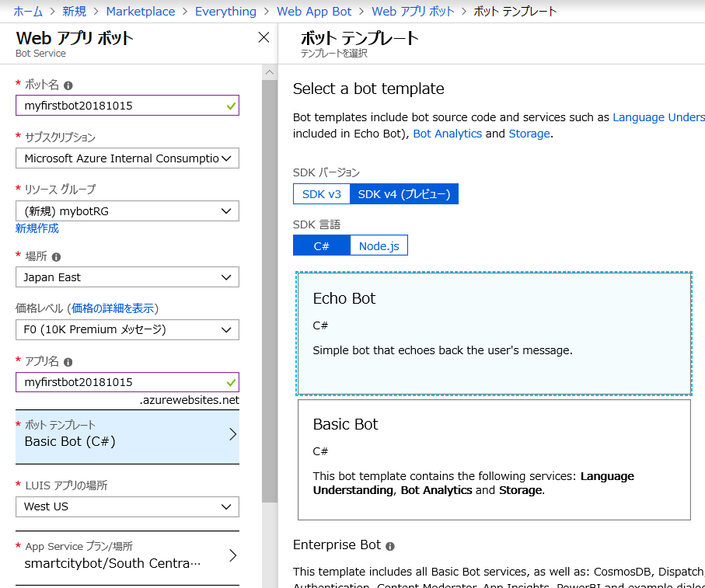Image resolution: width=705 pixels, height=588 pixels.
Task: Open the Bot Analytics link
Action: [x=447, y=133]
